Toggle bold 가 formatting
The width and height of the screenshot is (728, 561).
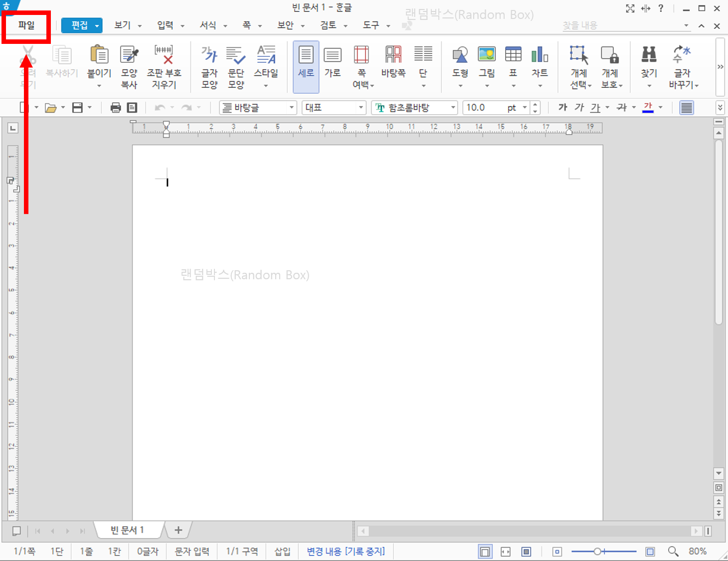coord(563,107)
